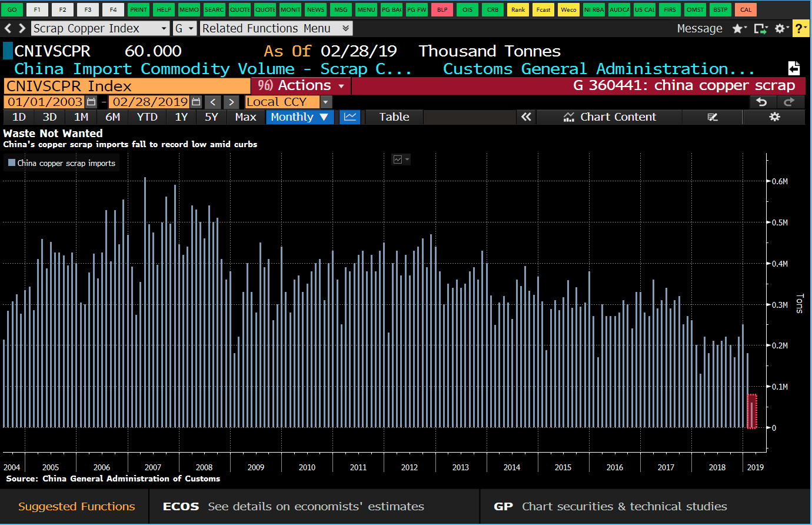This screenshot has height=525, width=812.
Task: Select the Max range tab
Action: coord(245,117)
